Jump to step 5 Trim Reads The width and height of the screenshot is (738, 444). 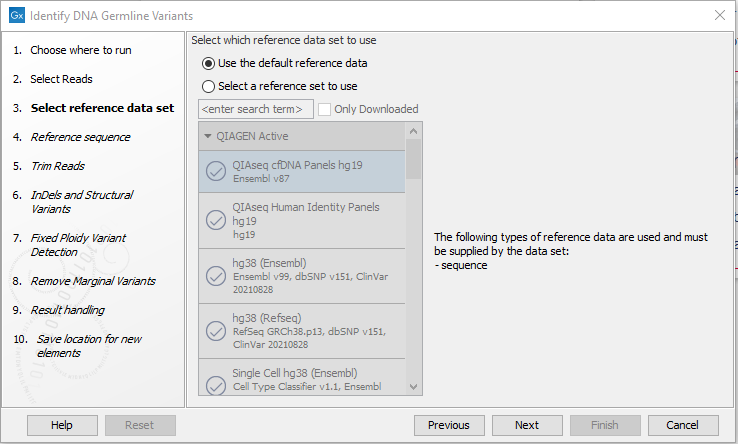57,166
